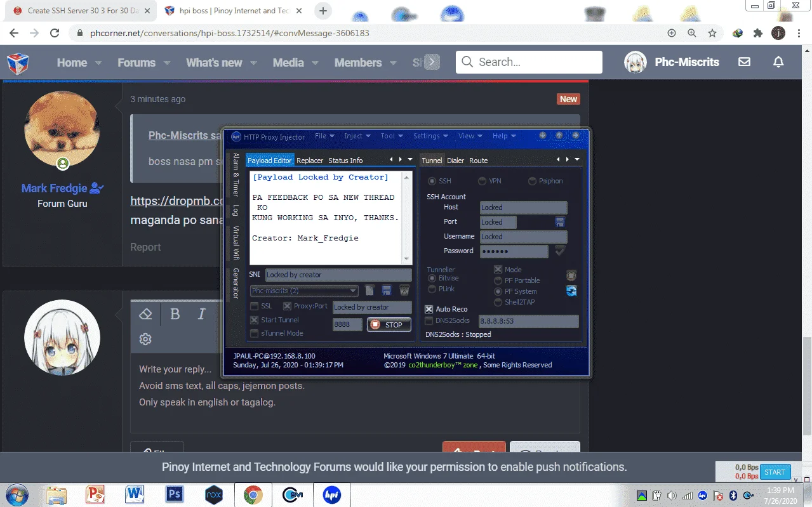The height and width of the screenshot is (507, 812).
Task: Toggle the Start Tunnel checkbox
Action: pyautogui.click(x=255, y=320)
